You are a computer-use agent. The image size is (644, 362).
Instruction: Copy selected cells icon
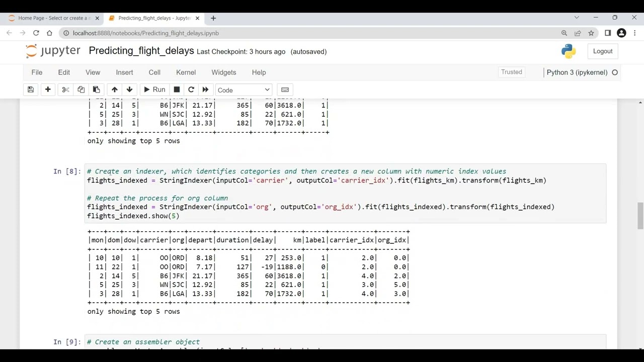coord(81,89)
